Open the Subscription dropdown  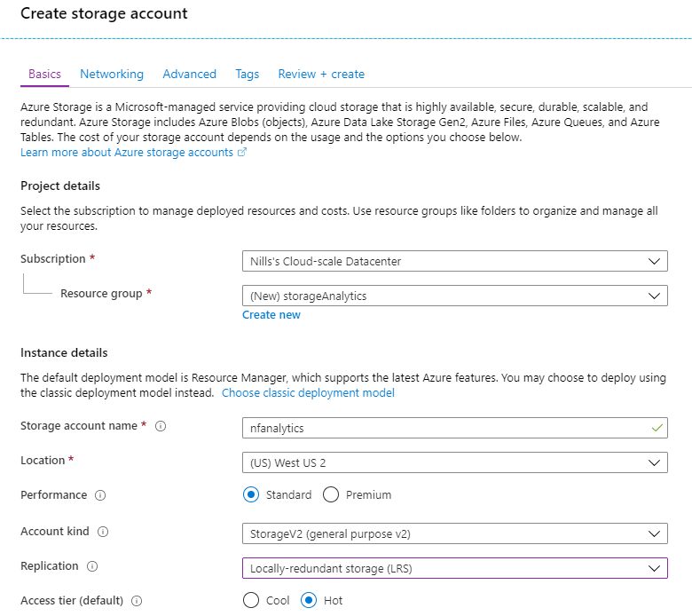(454, 261)
